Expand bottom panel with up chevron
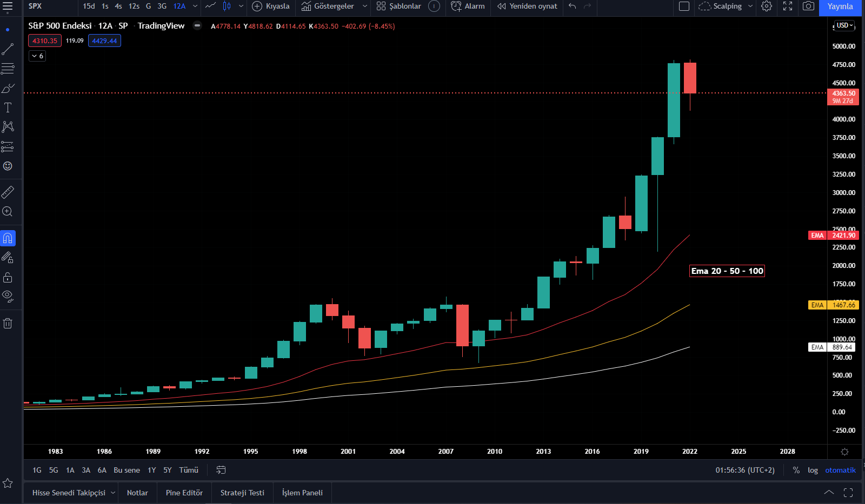865x504 pixels. pos(829,492)
